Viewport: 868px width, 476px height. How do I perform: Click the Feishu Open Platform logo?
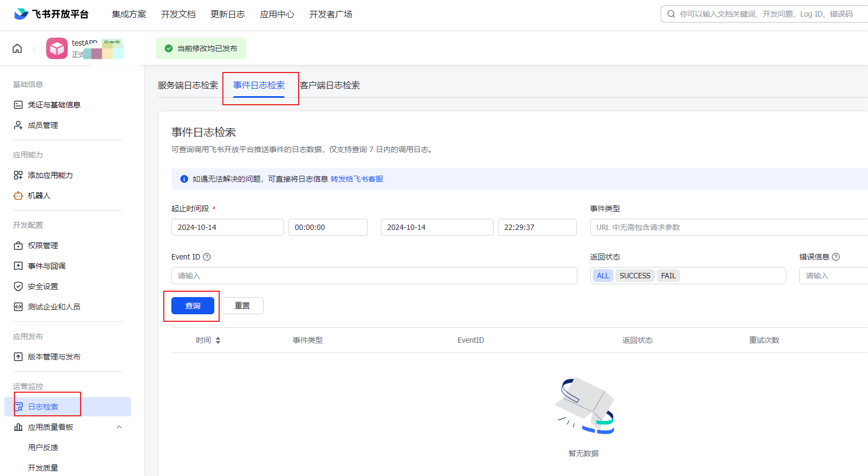[x=51, y=14]
